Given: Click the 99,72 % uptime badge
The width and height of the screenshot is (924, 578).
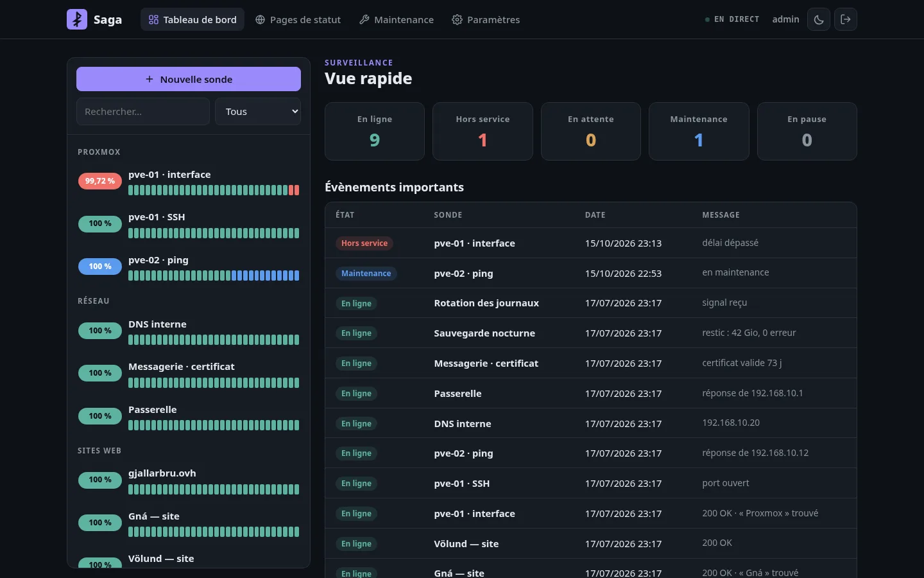Looking at the screenshot, I should (100, 181).
